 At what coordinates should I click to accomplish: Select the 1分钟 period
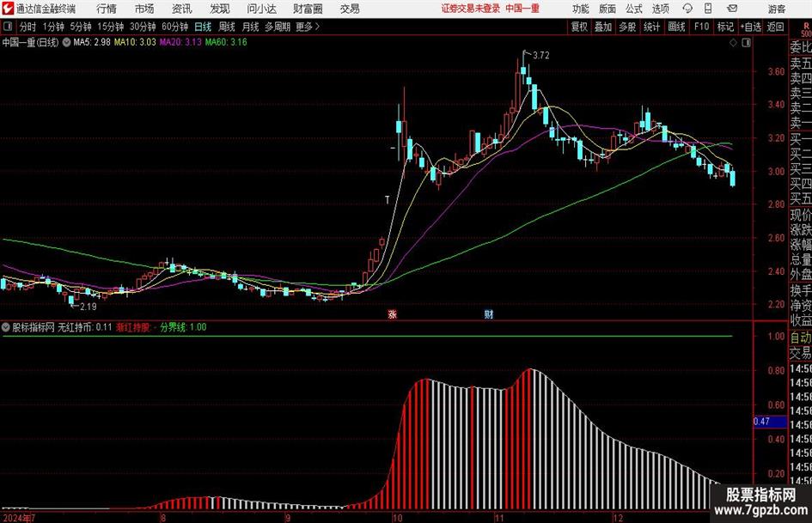(x=52, y=27)
